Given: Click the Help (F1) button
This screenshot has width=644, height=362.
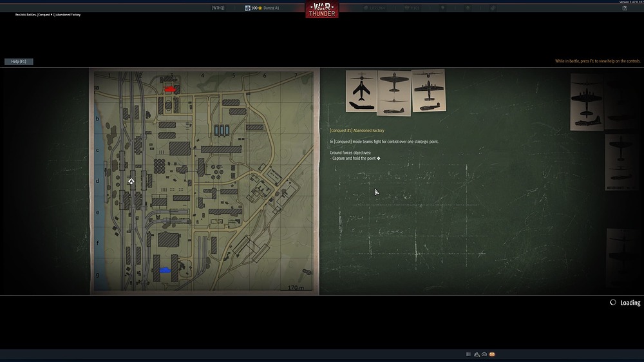Looking at the screenshot, I should [x=19, y=62].
